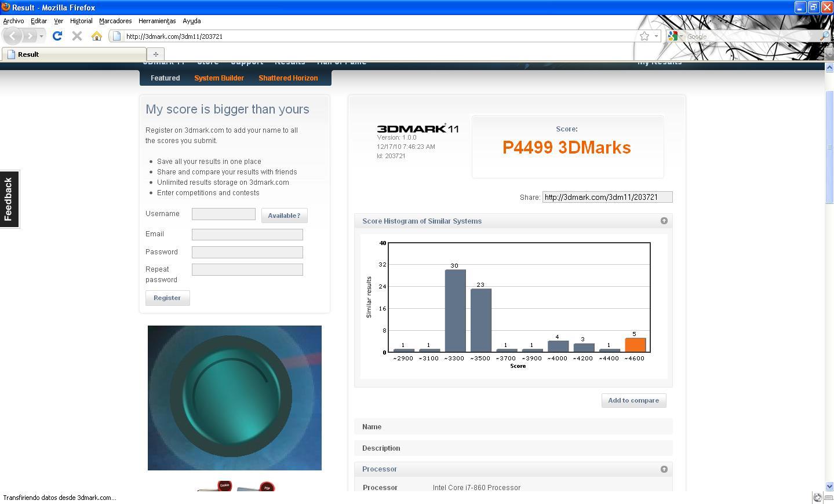Collapse the Processor section
Screen dimensions: 834x504
[664, 469]
